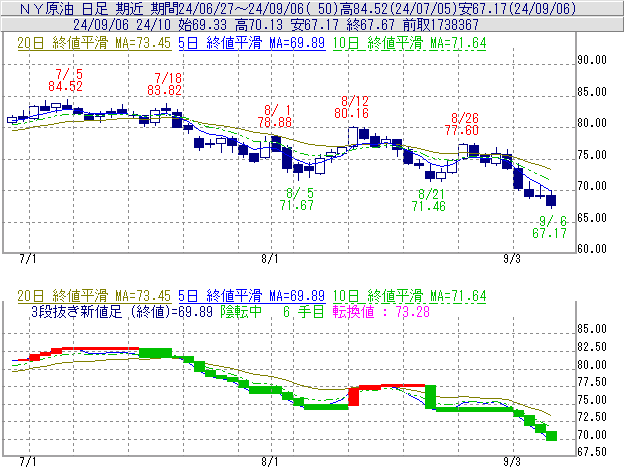Click the 8/5 71.67 low label
624x475 pixels.
(296, 199)
